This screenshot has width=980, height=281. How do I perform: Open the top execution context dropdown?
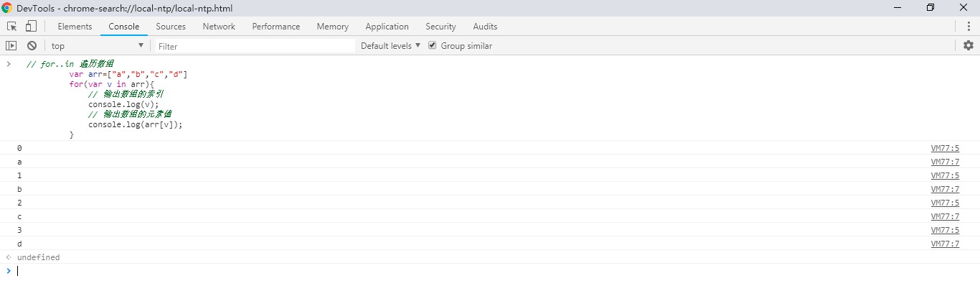[98, 46]
